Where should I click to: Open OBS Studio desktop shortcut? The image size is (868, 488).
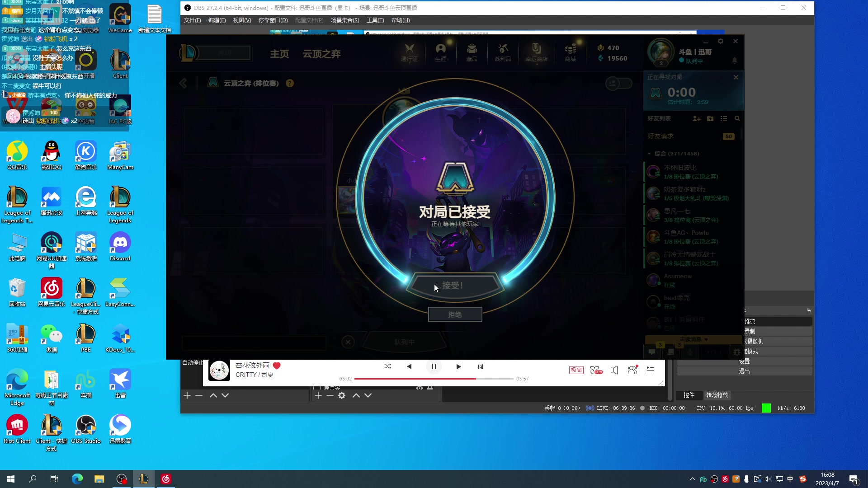click(x=86, y=429)
